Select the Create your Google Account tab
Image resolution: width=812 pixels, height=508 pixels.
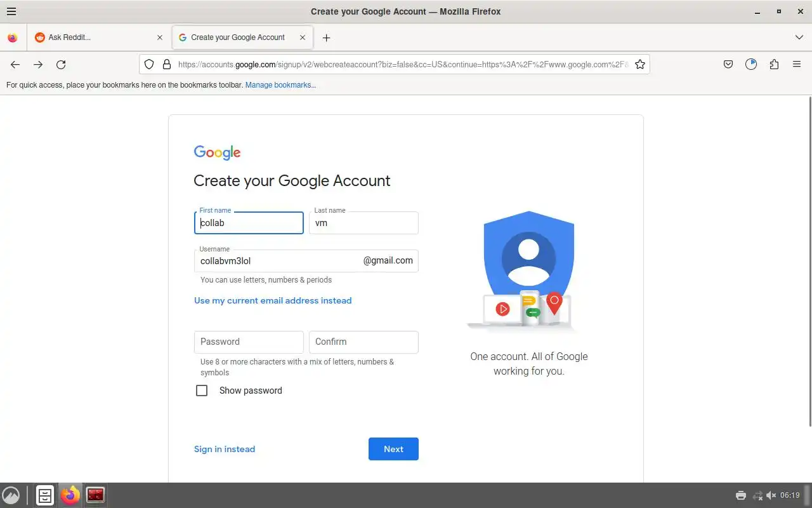point(242,37)
